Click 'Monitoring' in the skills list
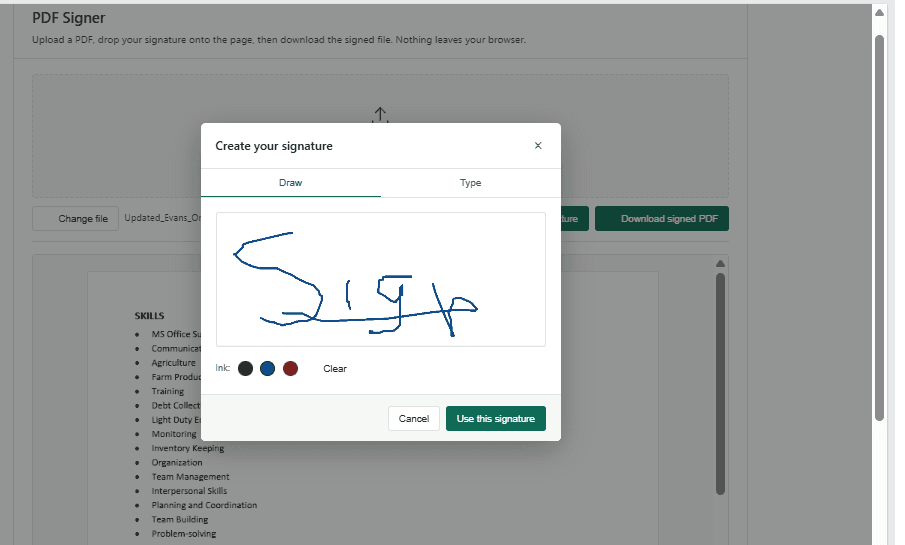The width and height of the screenshot is (905, 545). pos(174,434)
